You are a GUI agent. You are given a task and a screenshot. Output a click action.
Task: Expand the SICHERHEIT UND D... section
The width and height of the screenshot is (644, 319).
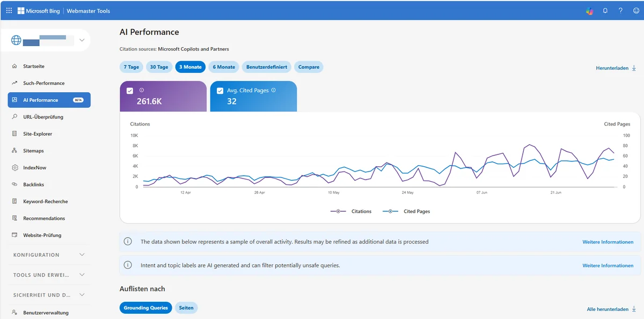click(x=49, y=295)
